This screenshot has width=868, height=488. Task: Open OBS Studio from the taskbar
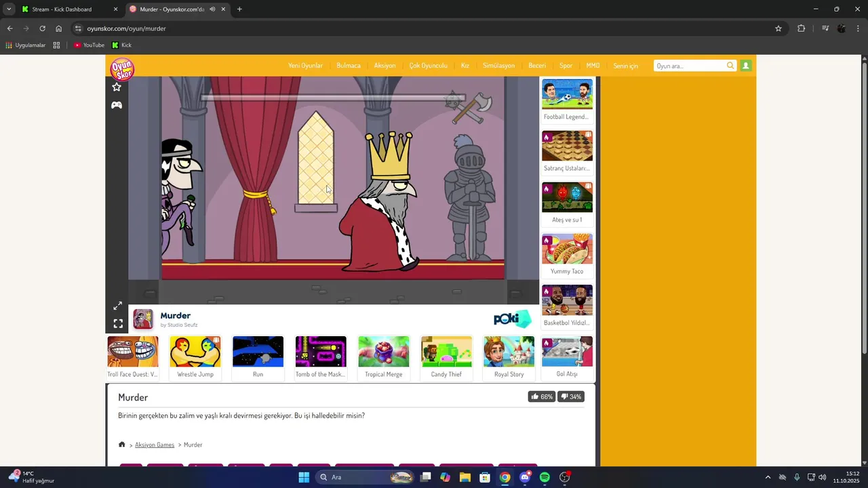coord(565,477)
